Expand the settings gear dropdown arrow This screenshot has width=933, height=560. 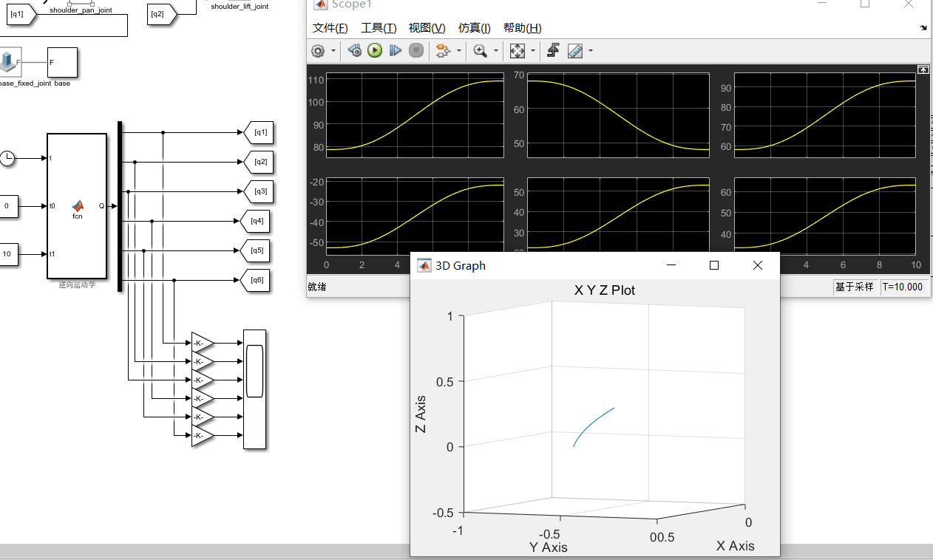coord(332,51)
